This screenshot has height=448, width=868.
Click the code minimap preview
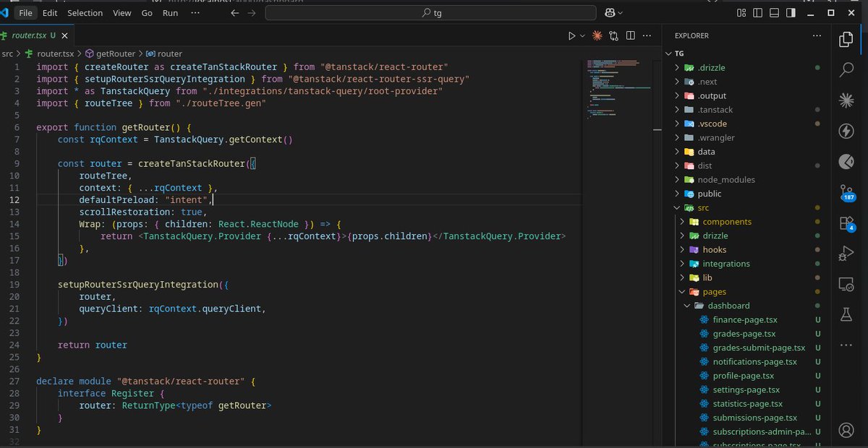coord(618,90)
